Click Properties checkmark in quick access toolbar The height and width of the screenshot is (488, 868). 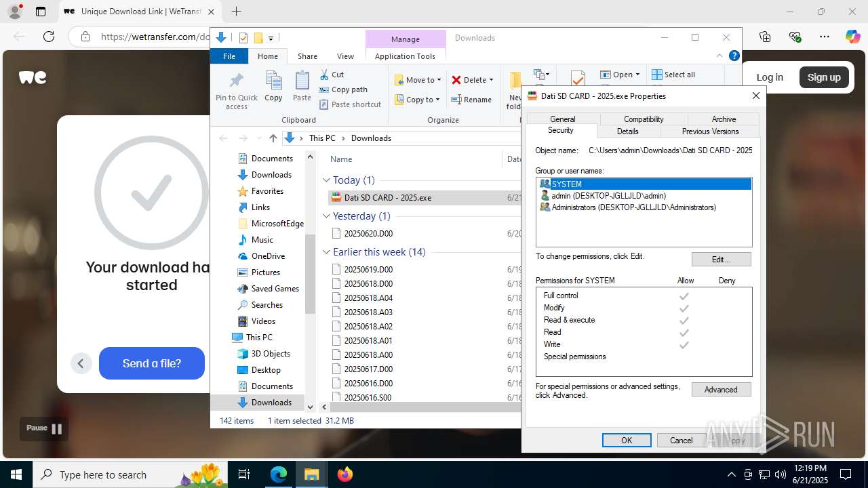point(243,38)
